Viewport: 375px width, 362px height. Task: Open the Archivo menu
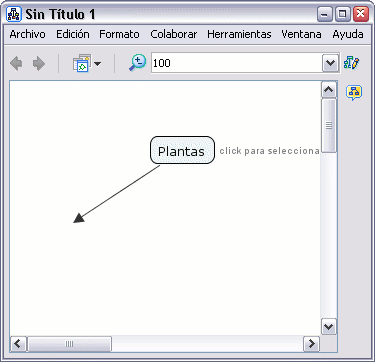(28, 34)
